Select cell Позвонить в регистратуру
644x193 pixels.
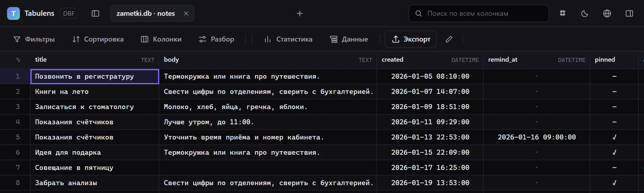coord(95,76)
